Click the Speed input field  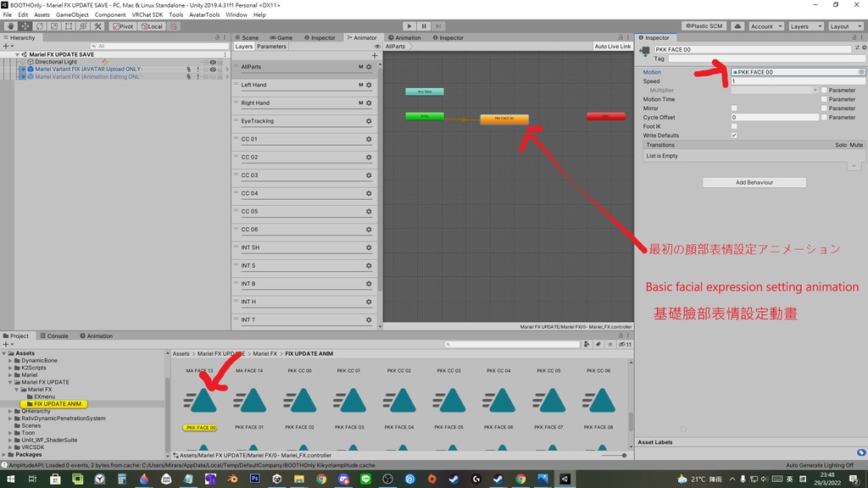(798, 81)
